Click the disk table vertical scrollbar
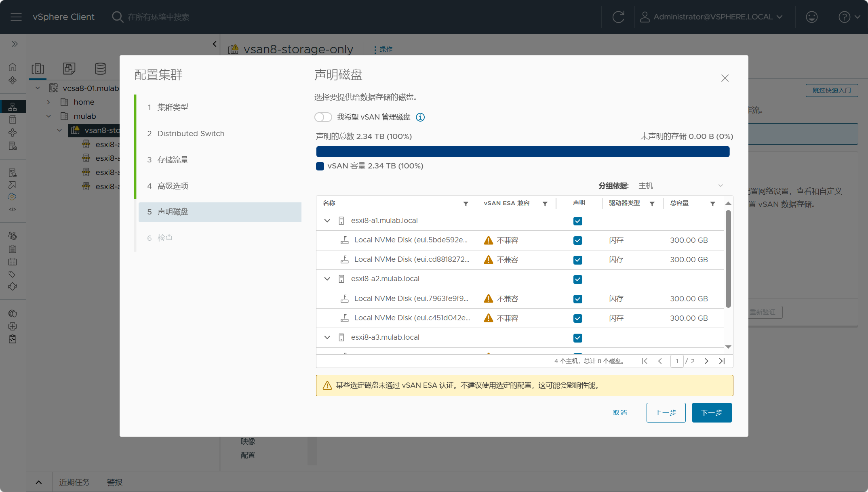The height and width of the screenshot is (492, 868). (x=728, y=259)
